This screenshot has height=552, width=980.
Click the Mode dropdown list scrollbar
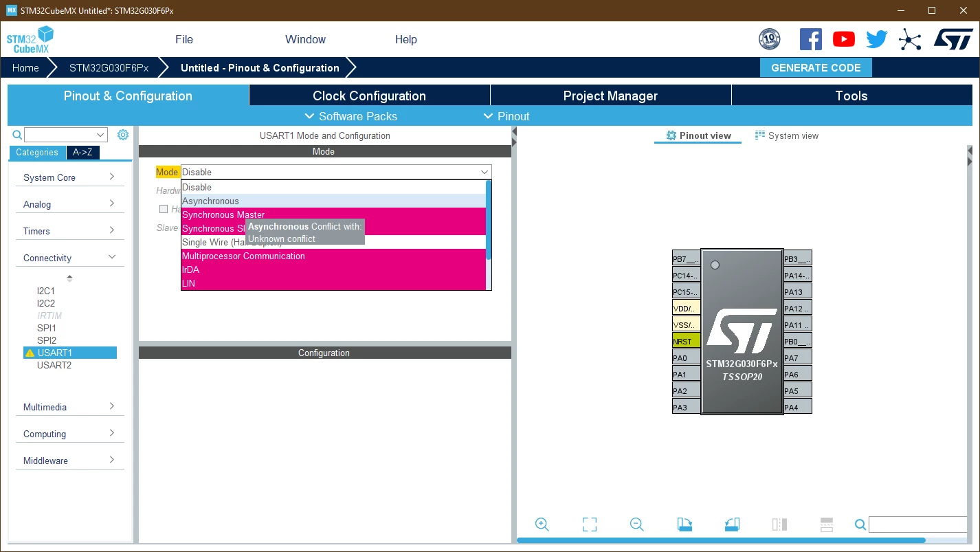tap(489, 220)
